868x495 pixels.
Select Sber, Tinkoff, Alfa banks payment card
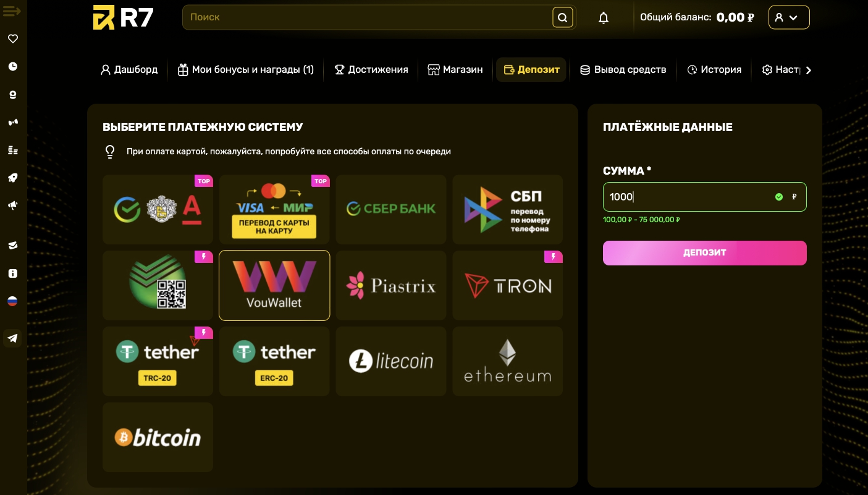pyautogui.click(x=158, y=209)
